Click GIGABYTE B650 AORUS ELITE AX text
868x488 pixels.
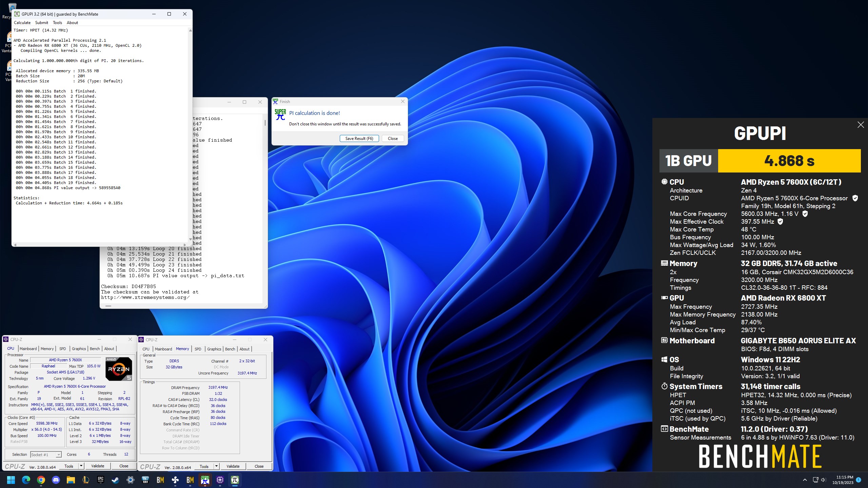[798, 341]
